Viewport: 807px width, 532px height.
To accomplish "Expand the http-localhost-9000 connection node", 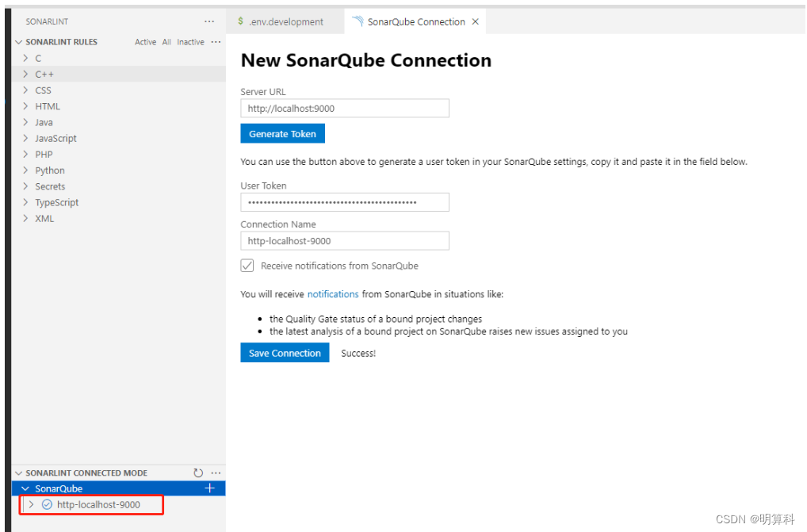I will (32, 504).
